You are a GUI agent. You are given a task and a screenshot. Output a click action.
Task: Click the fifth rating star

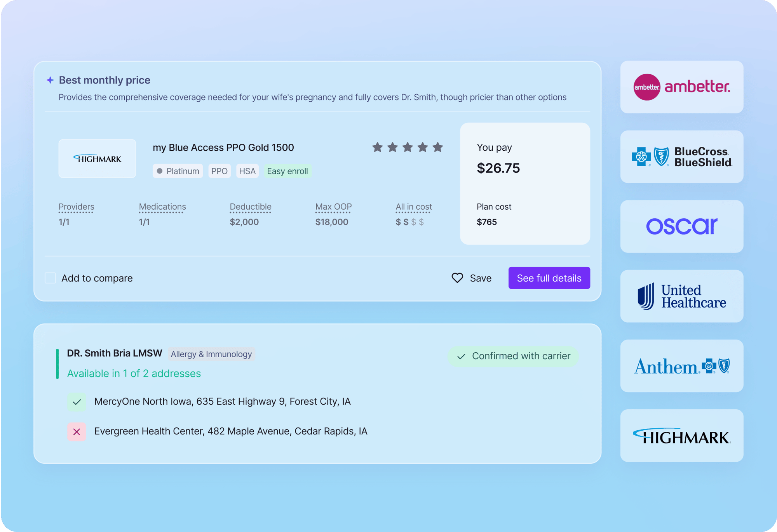[438, 147]
